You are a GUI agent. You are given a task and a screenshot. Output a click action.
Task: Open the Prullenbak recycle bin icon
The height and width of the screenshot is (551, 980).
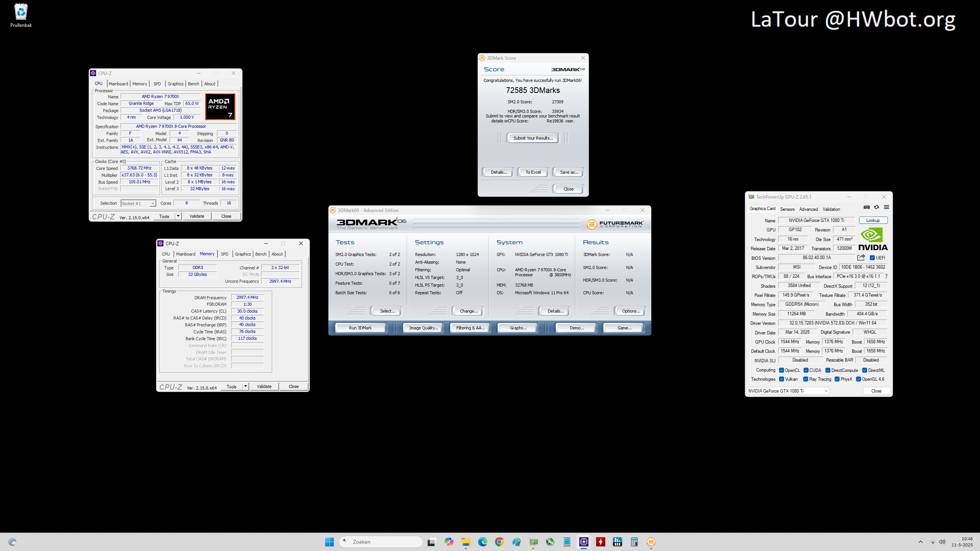tap(21, 15)
